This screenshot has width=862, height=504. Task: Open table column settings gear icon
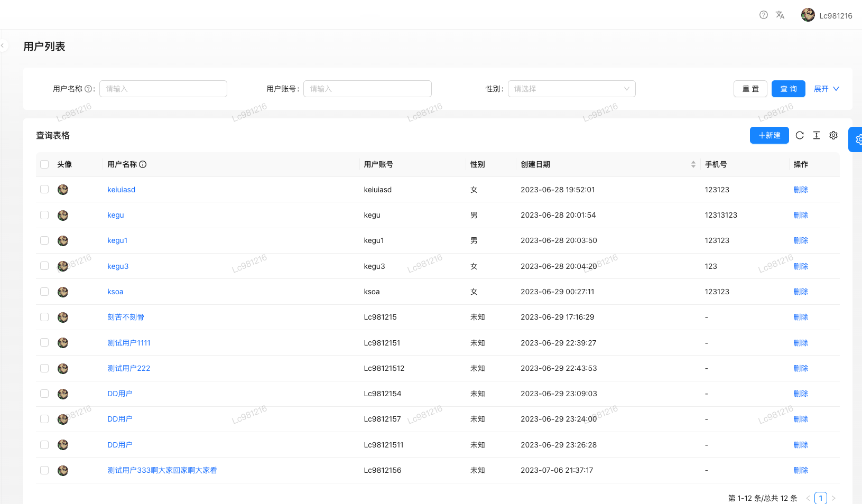(x=833, y=135)
